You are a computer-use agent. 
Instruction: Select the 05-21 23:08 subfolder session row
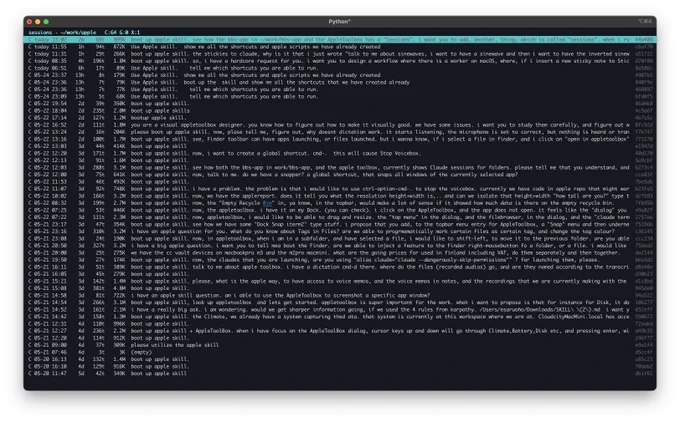coord(340,239)
